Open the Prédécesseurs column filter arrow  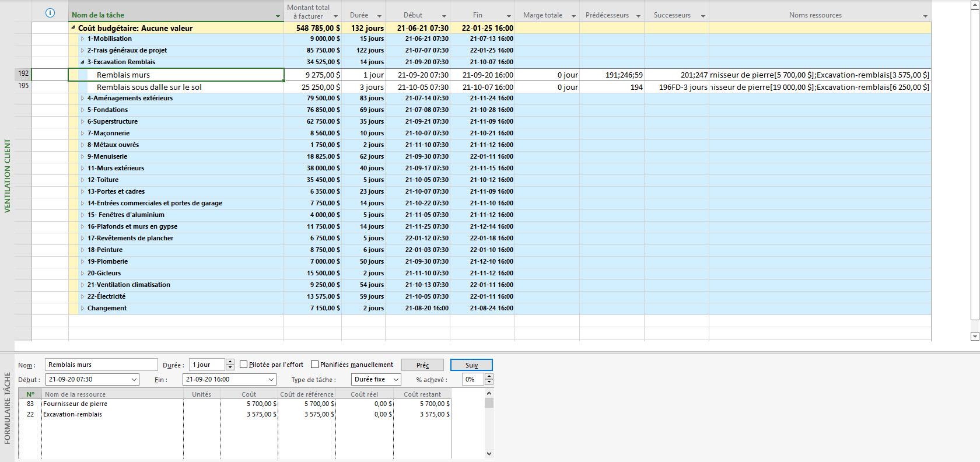[638, 16]
